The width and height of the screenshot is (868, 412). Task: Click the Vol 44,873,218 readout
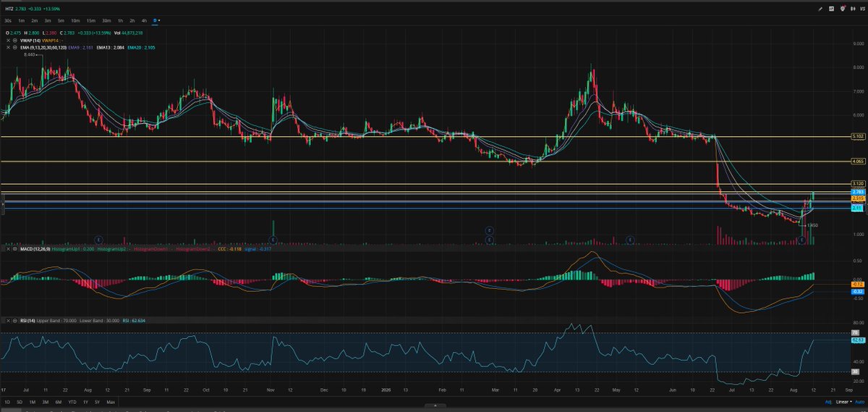(x=128, y=33)
